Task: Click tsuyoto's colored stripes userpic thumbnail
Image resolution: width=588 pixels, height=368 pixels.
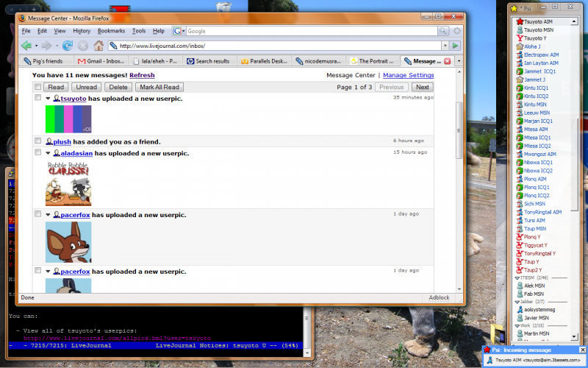Action: point(68,118)
